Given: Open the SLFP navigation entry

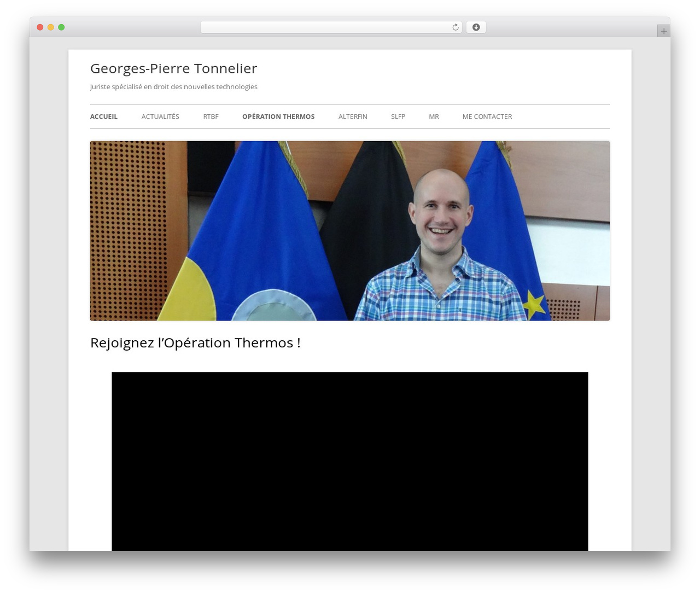Looking at the screenshot, I should pos(398,117).
